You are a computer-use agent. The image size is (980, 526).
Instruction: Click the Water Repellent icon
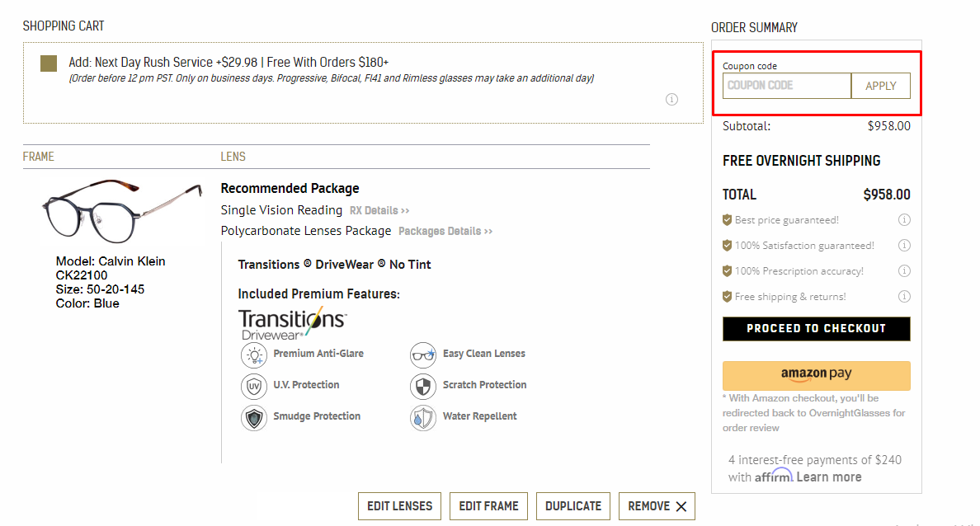click(x=423, y=418)
